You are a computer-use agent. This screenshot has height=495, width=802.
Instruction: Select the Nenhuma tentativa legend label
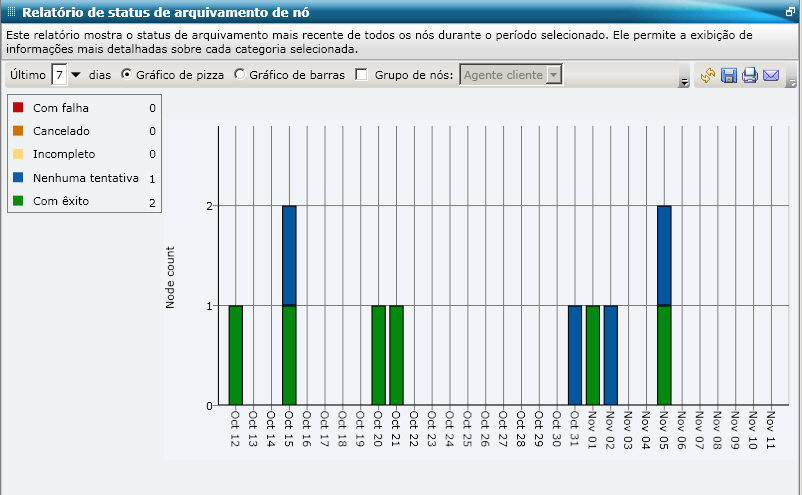point(86,178)
